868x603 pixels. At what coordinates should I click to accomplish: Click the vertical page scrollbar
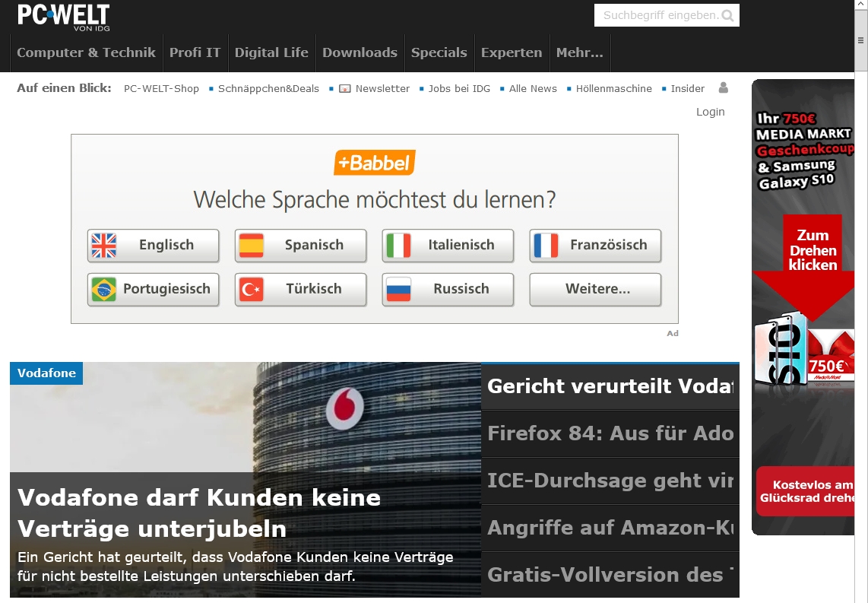click(x=861, y=304)
